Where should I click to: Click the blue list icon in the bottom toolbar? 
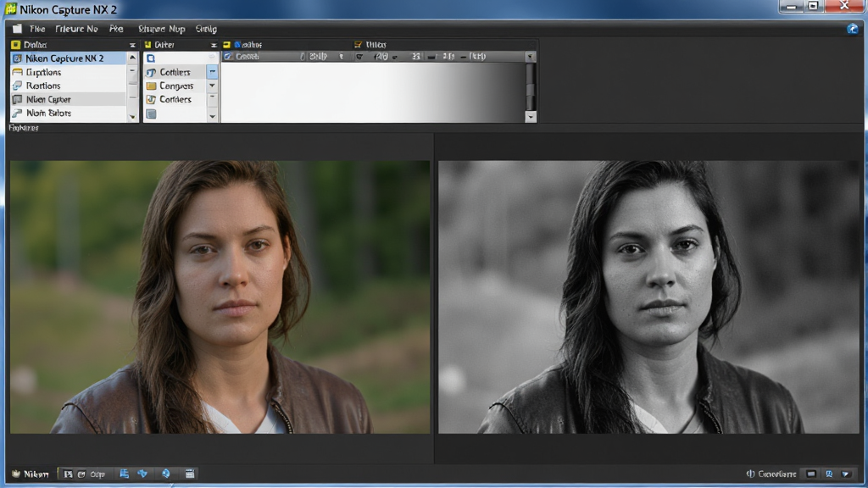(x=124, y=474)
